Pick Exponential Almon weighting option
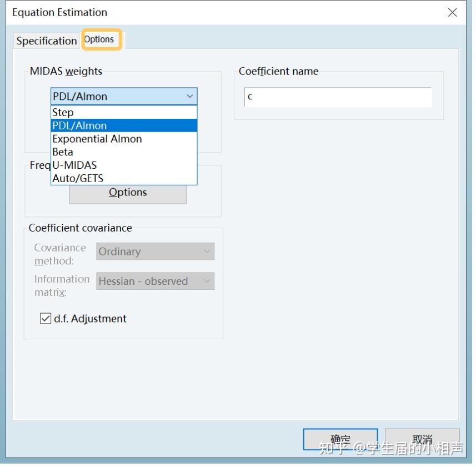This screenshot has height=468, width=476. [x=97, y=139]
